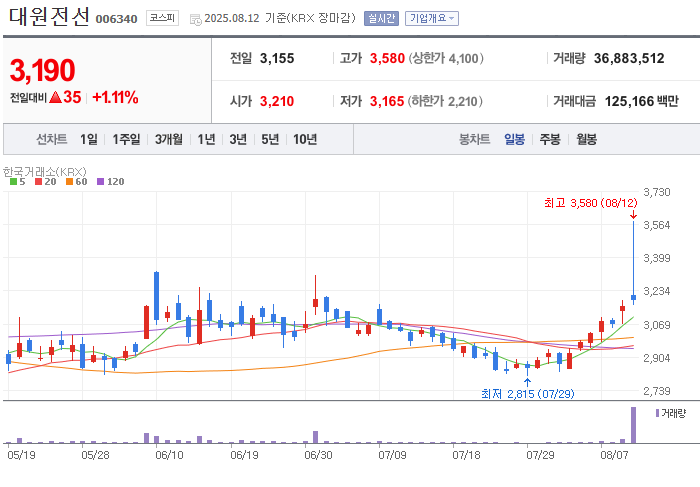
Task: Click the purple 거래량 volume legend swatch
Action: click(x=657, y=413)
